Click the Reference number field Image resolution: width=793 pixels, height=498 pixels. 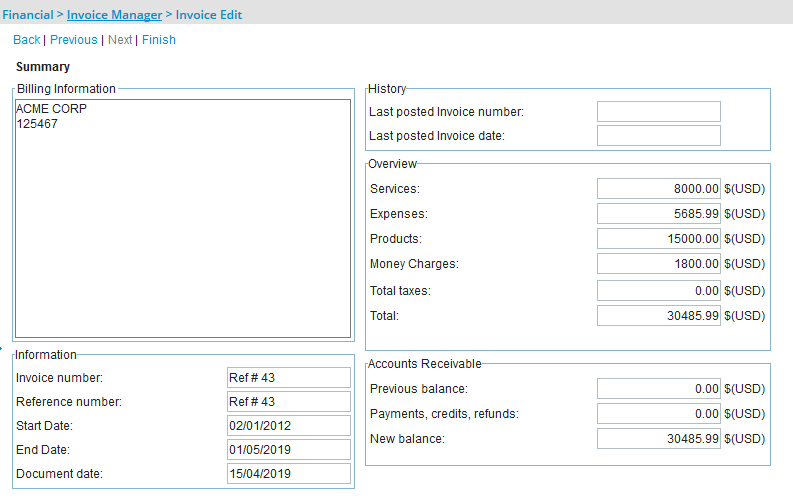tap(289, 402)
